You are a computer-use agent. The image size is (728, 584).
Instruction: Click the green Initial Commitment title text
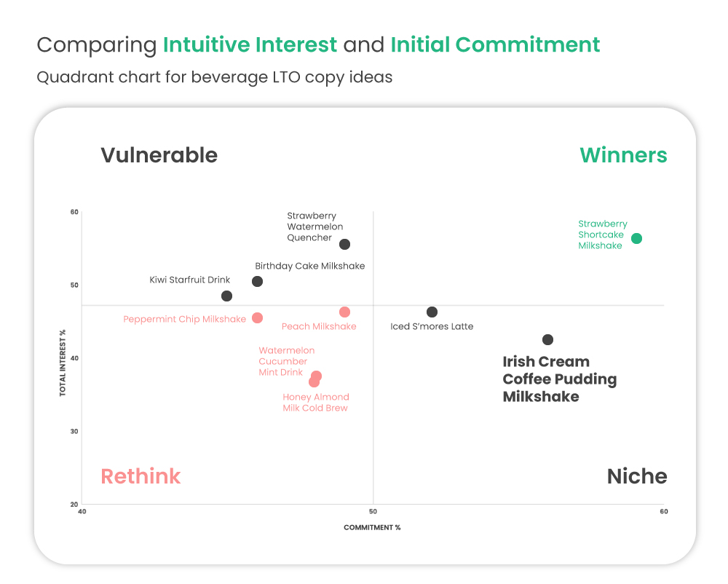495,45
